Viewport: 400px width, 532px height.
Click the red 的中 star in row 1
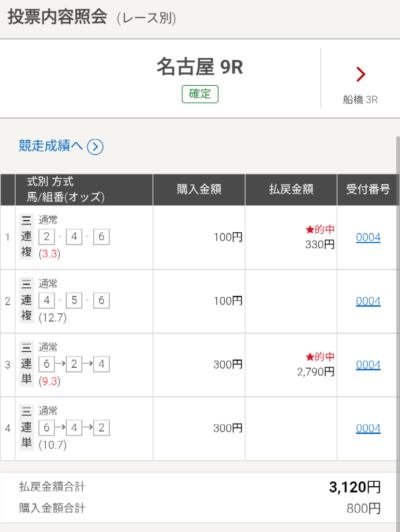[309, 230]
